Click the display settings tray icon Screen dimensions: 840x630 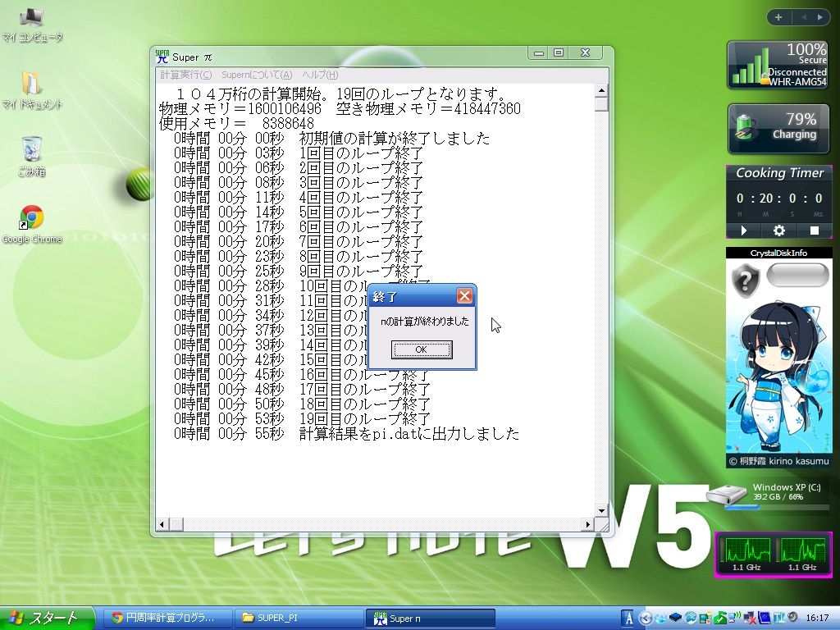coord(705,619)
